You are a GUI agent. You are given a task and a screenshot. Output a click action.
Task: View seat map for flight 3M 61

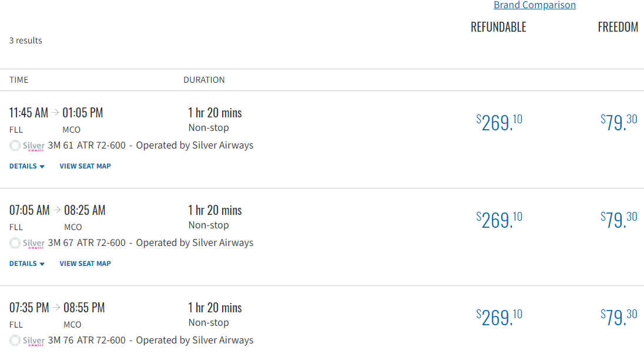(x=85, y=166)
